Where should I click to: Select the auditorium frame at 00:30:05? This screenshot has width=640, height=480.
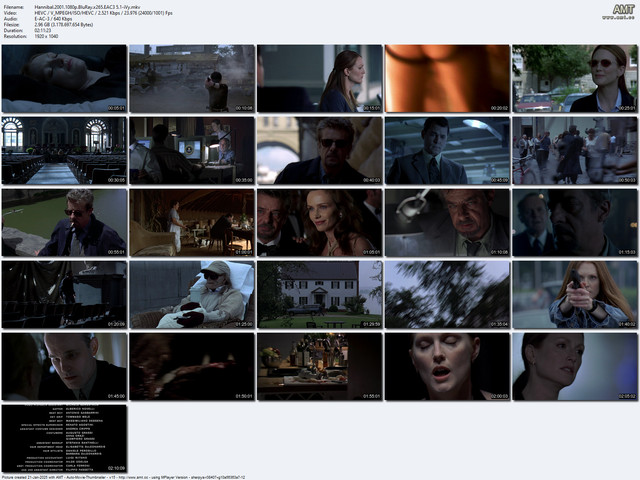[64, 151]
